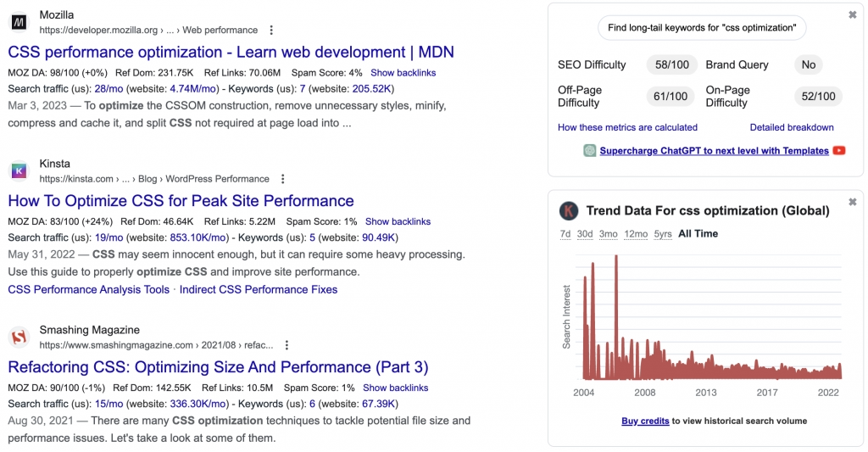The image size is (868, 452).
Task: Open the three-dot menu beside the Kinsta result URL
Action: (282, 179)
